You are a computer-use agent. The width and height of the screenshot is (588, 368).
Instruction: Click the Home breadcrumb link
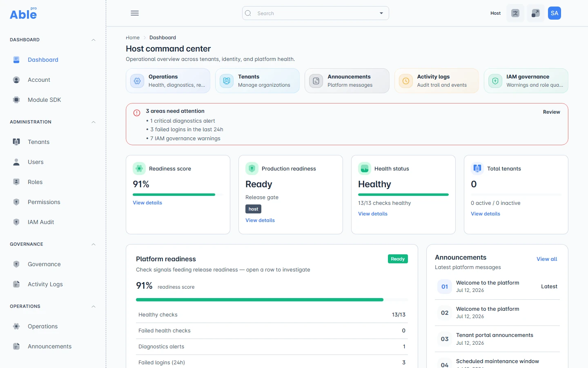(x=133, y=38)
